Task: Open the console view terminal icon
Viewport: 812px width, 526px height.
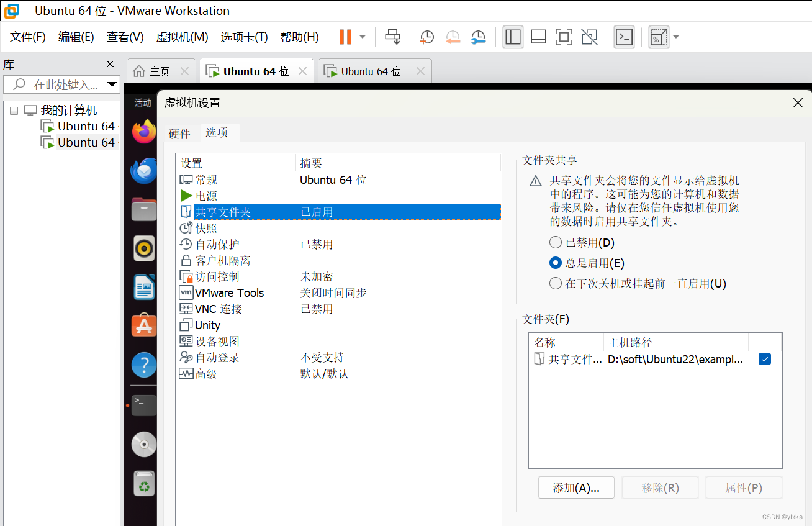Action: tap(624, 37)
